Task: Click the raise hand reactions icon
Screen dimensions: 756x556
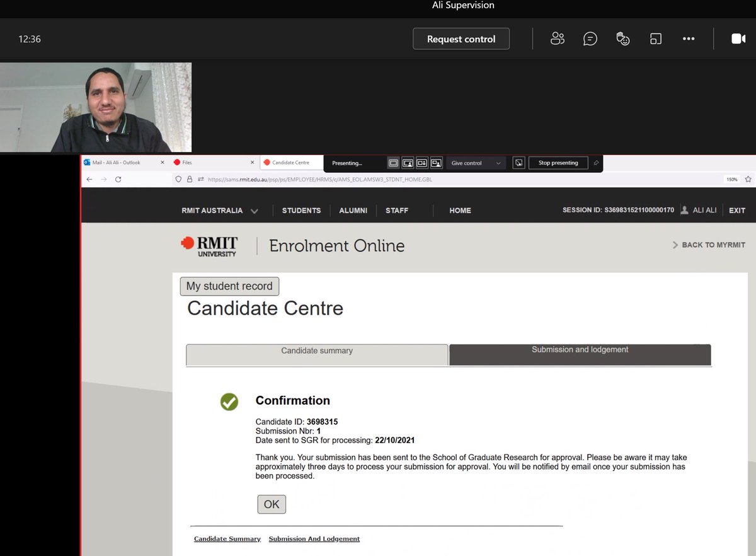Action: [623, 38]
